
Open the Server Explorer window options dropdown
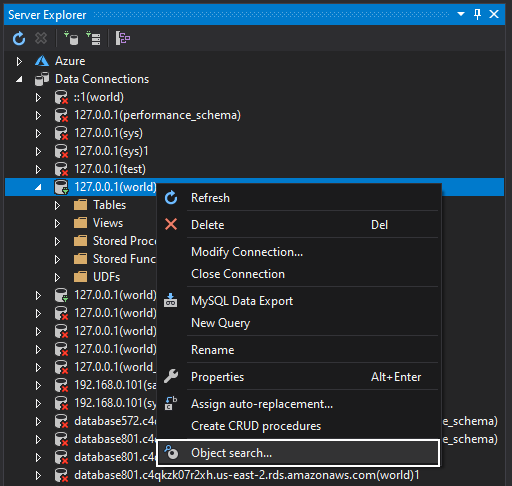point(461,14)
